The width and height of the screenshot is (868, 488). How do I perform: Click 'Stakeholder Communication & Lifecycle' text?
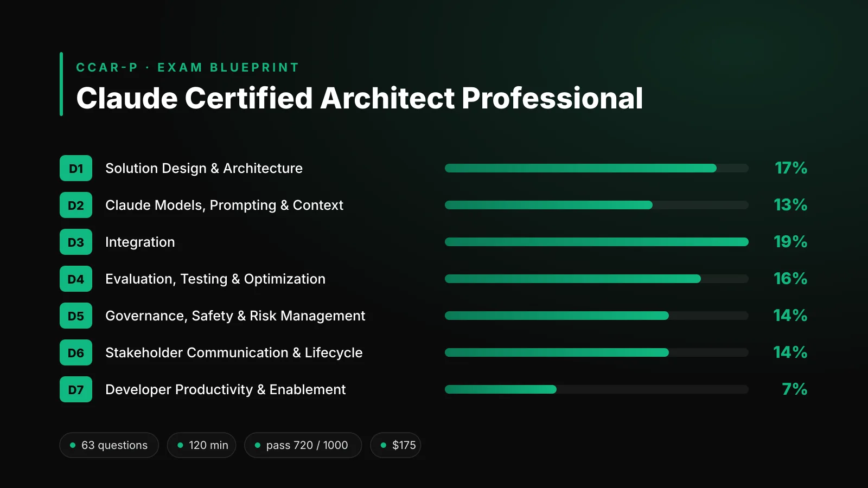click(234, 353)
